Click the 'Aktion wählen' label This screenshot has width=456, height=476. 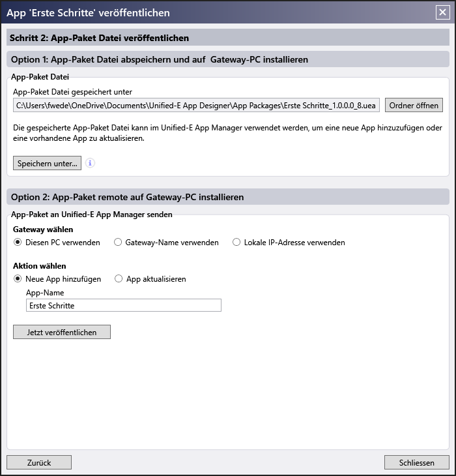coord(40,266)
